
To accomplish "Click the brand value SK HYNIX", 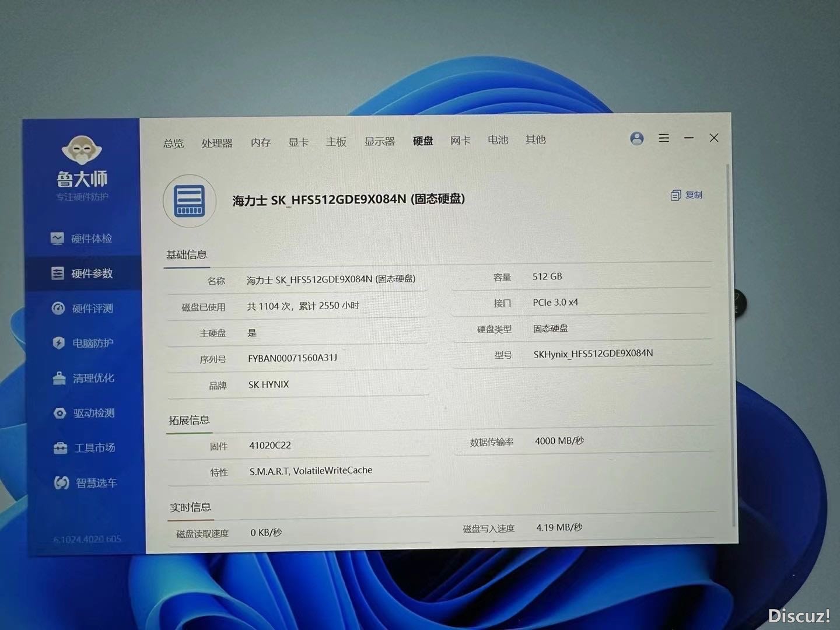I will 268,384.
